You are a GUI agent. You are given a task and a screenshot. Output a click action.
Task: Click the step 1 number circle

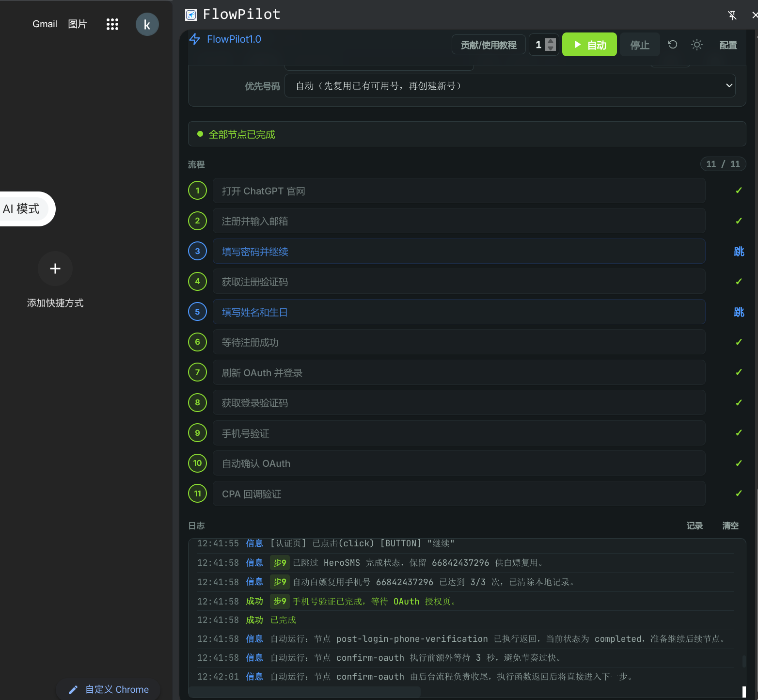tap(197, 191)
